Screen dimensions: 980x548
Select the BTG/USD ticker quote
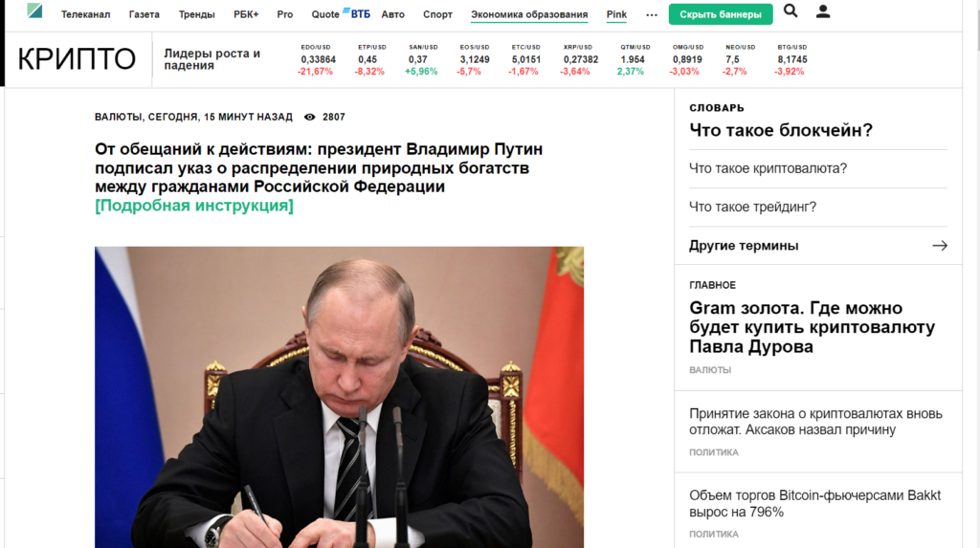[x=791, y=60]
